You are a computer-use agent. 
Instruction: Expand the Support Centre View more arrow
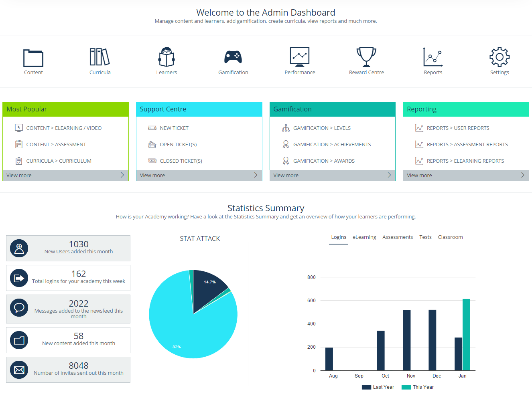click(x=256, y=175)
